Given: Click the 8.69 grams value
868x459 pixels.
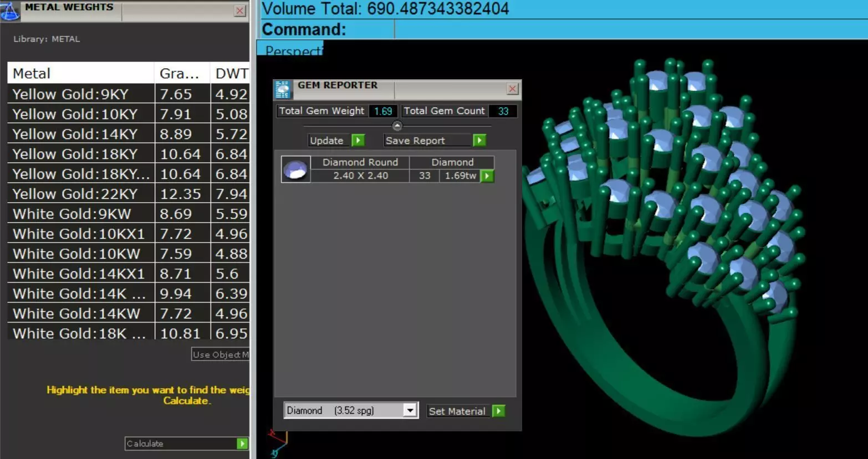Looking at the screenshot, I should [x=176, y=214].
